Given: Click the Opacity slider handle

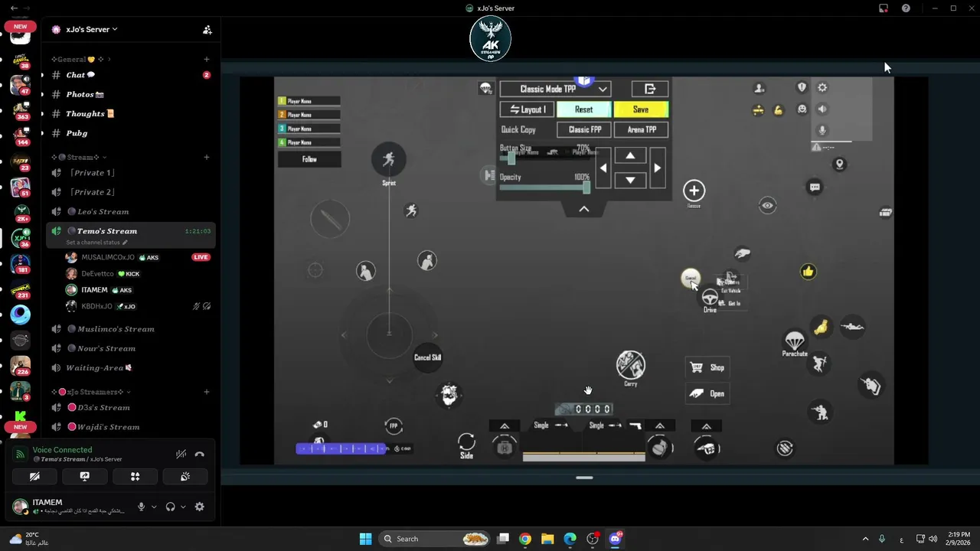Looking at the screenshot, I should (586, 187).
